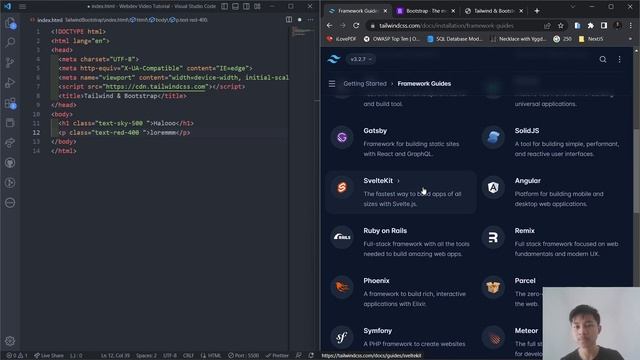Open the Chrome Extensions puzzle icon

[590, 26]
